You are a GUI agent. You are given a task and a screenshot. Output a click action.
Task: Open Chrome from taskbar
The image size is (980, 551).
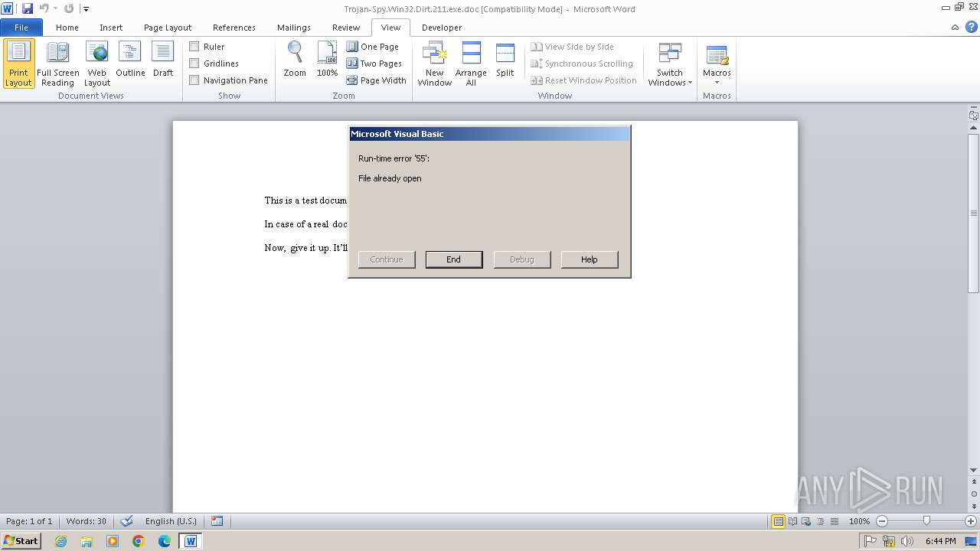pos(139,541)
